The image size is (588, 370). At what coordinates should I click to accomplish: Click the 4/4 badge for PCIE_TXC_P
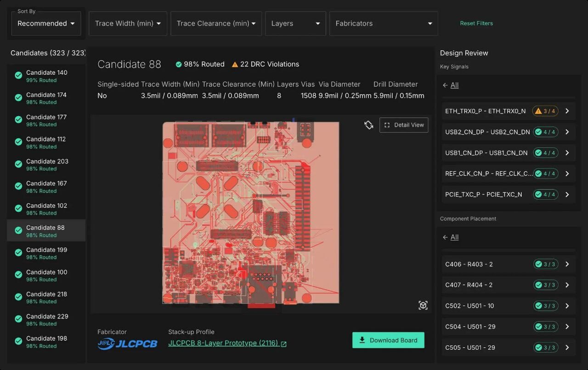coord(545,195)
